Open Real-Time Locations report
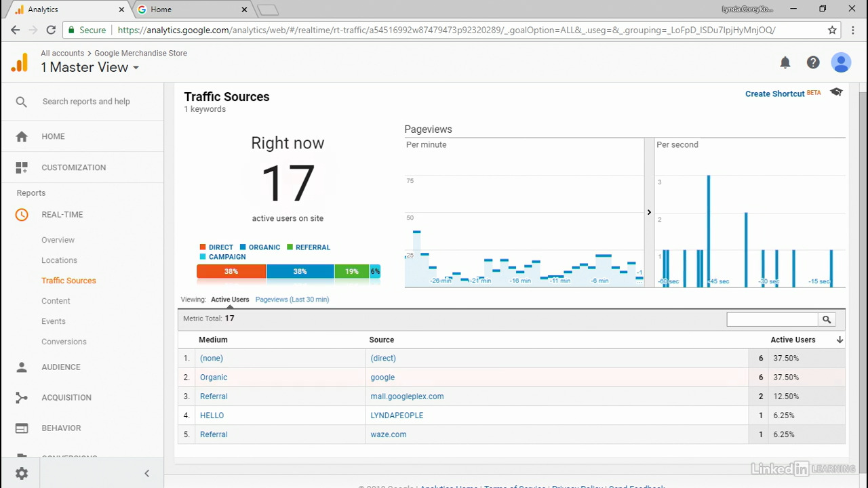This screenshot has height=488, width=868. [x=59, y=260]
